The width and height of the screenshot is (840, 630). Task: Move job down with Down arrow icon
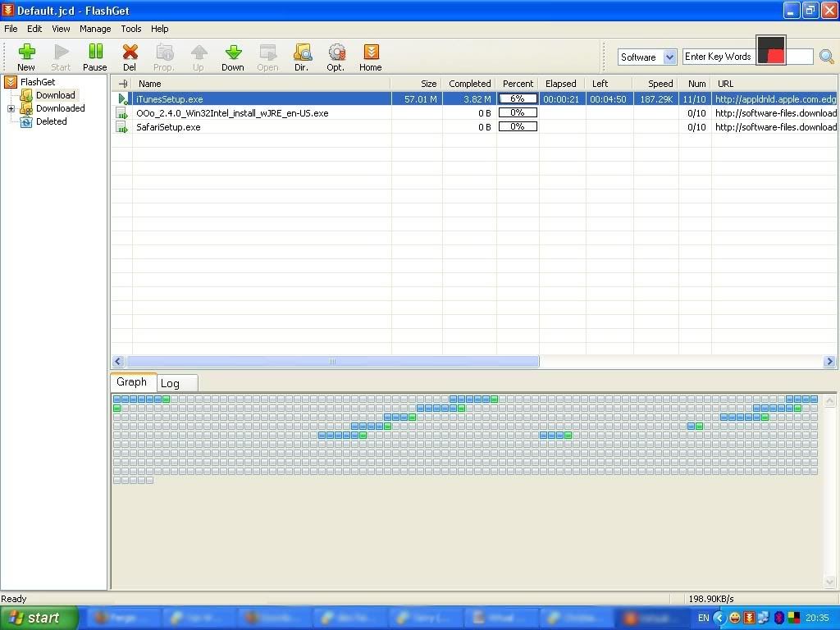(233, 57)
